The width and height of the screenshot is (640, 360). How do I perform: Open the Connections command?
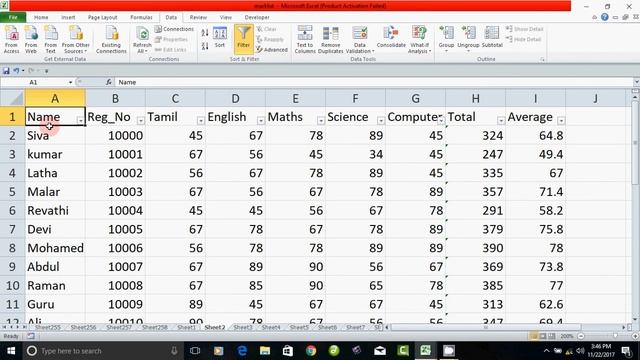coord(174,29)
